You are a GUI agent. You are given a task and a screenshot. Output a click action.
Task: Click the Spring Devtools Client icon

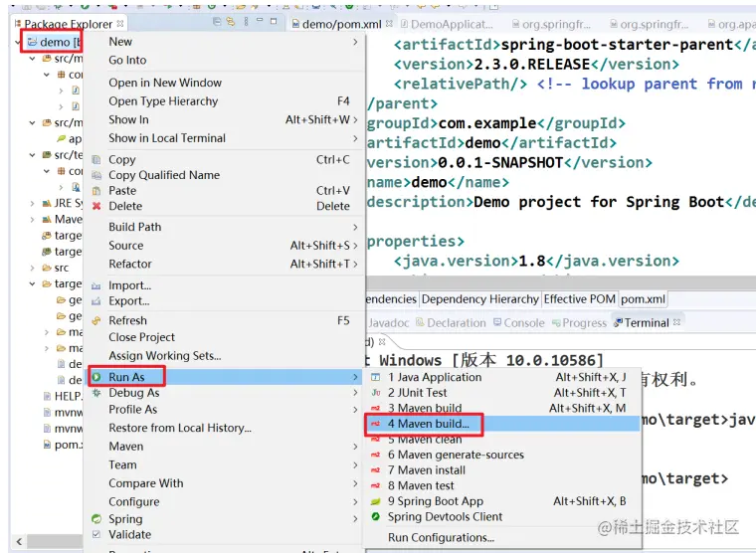[376, 516]
